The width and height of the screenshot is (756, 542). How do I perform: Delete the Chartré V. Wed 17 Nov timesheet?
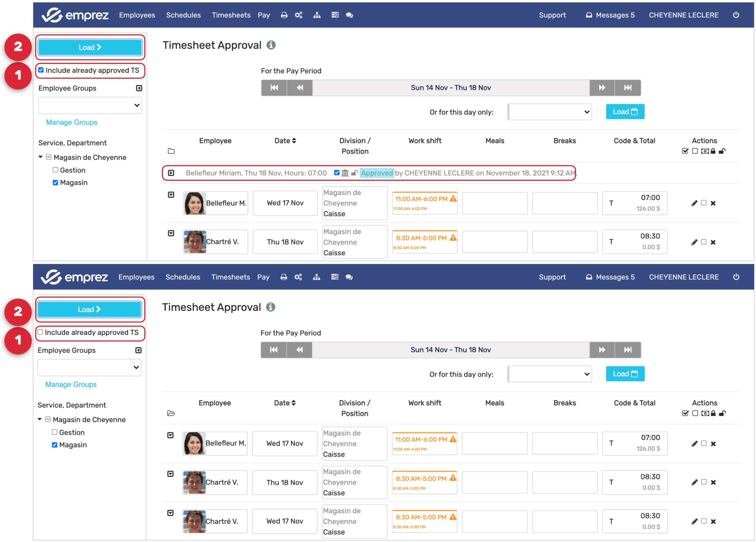point(713,521)
